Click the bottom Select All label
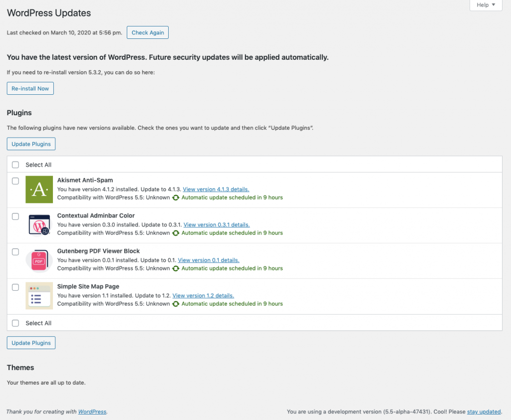The height and width of the screenshot is (420, 511). coord(38,323)
